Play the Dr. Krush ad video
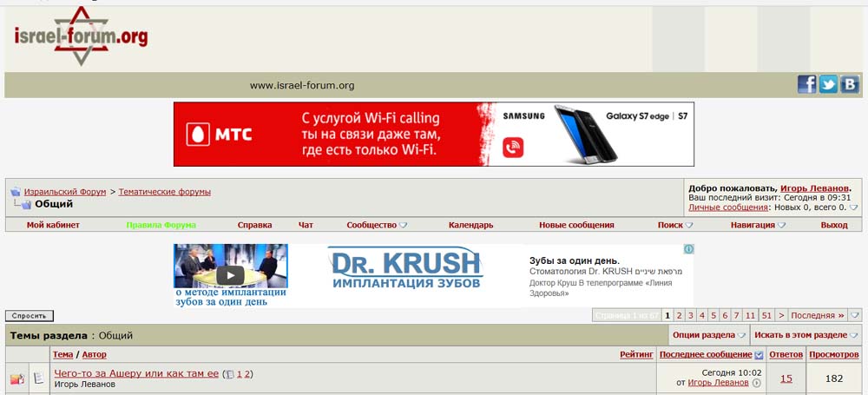The width and height of the screenshot is (868, 395). [230, 275]
